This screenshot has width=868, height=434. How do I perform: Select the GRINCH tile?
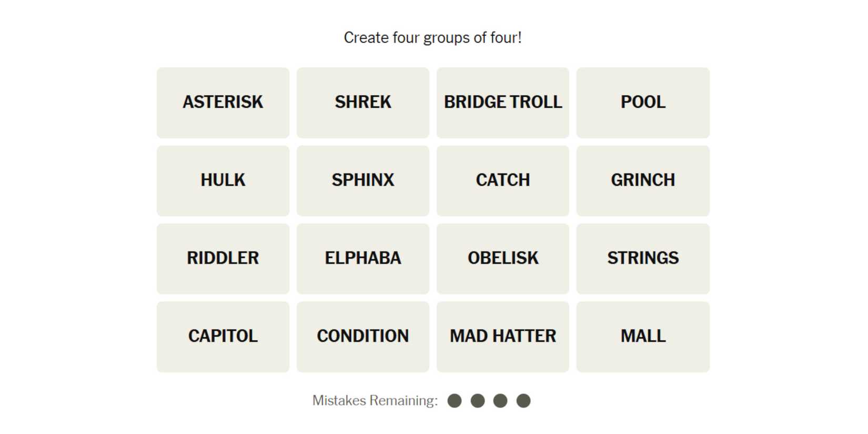(643, 180)
